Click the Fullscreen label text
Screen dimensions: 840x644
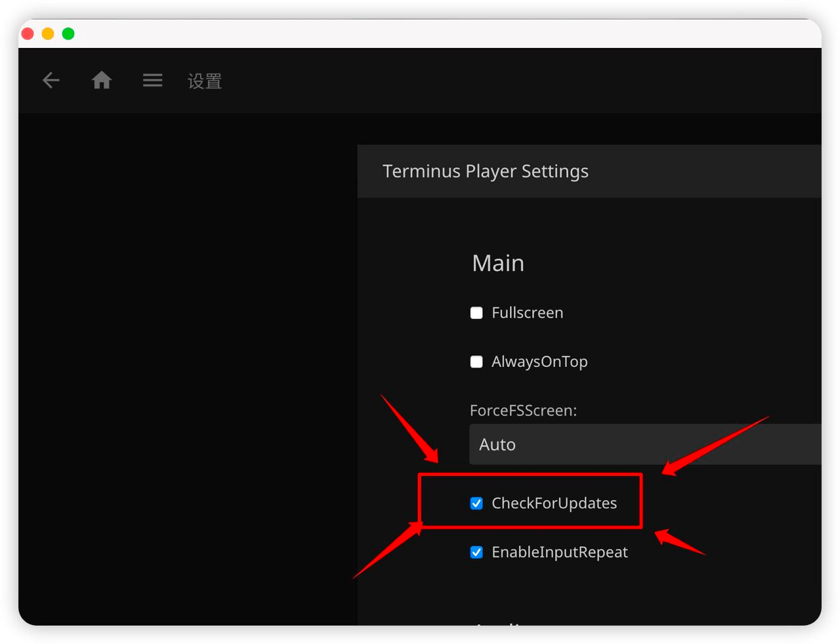point(527,313)
